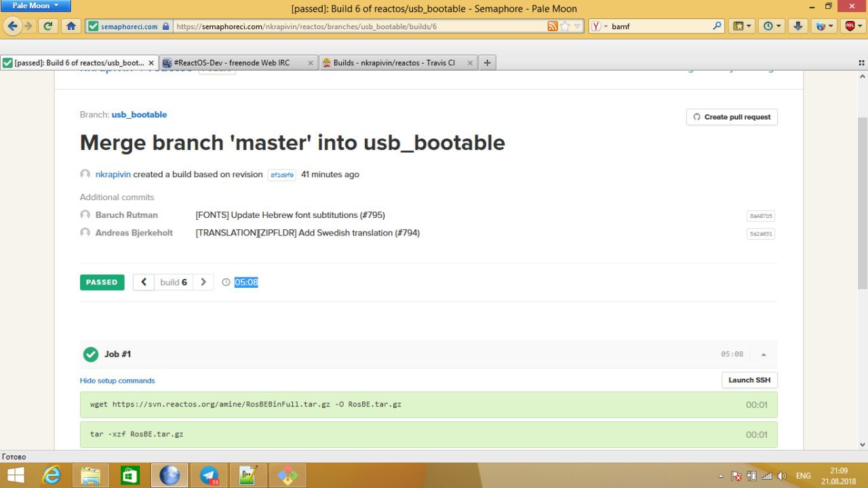Go to the previous build arrow
Viewport: 868px width, 488px height.
(x=144, y=282)
